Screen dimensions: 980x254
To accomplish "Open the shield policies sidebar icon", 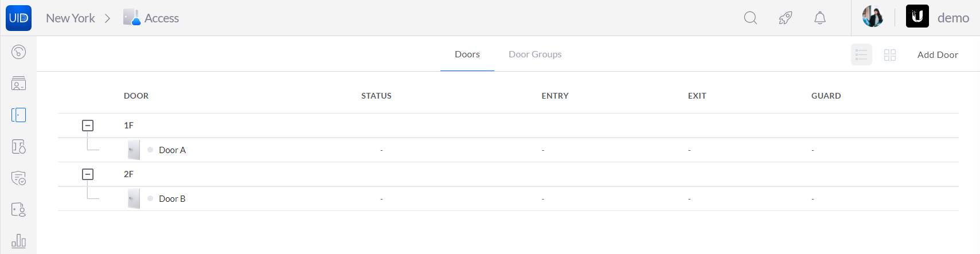I will tap(18, 178).
